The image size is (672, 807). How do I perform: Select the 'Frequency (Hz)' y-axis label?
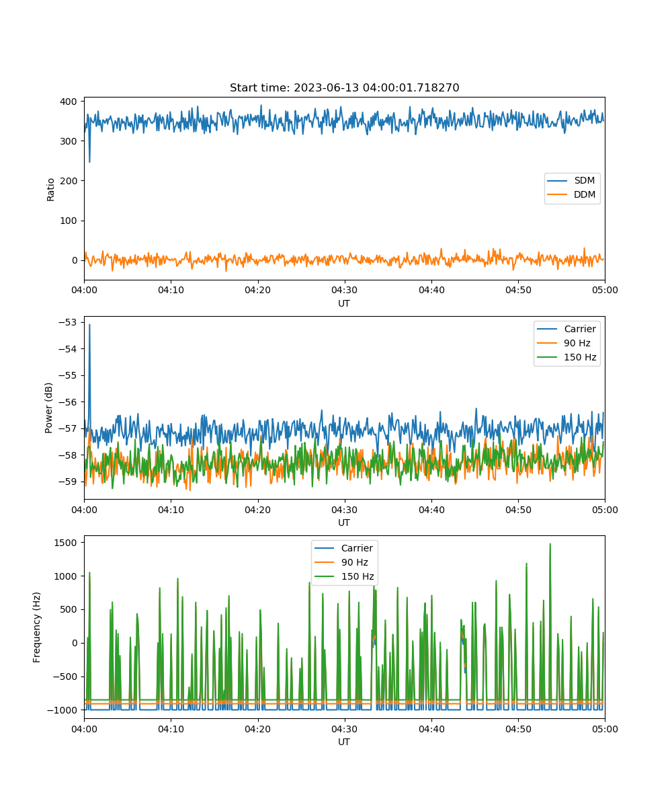(x=38, y=627)
